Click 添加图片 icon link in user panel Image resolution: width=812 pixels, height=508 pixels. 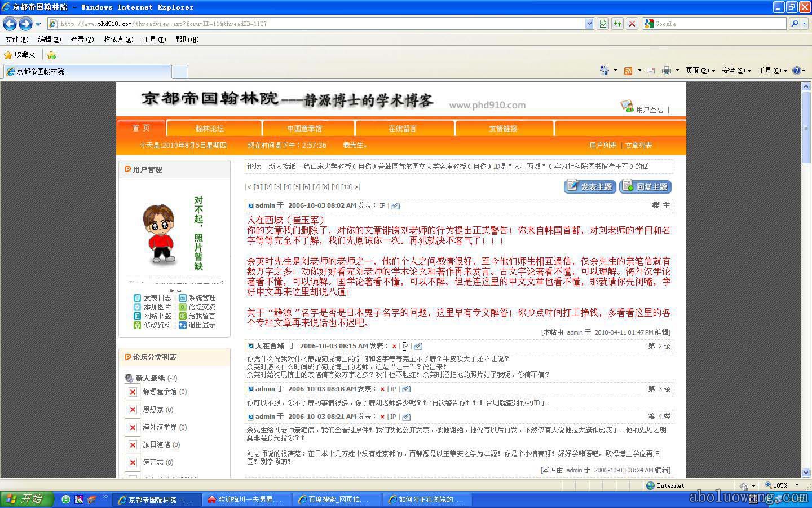tap(152, 306)
